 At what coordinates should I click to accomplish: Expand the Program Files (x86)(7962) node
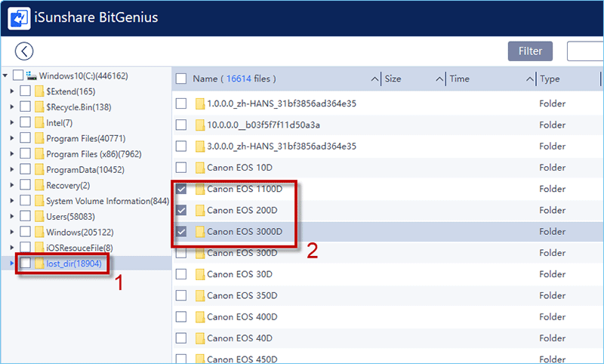[x=12, y=154]
